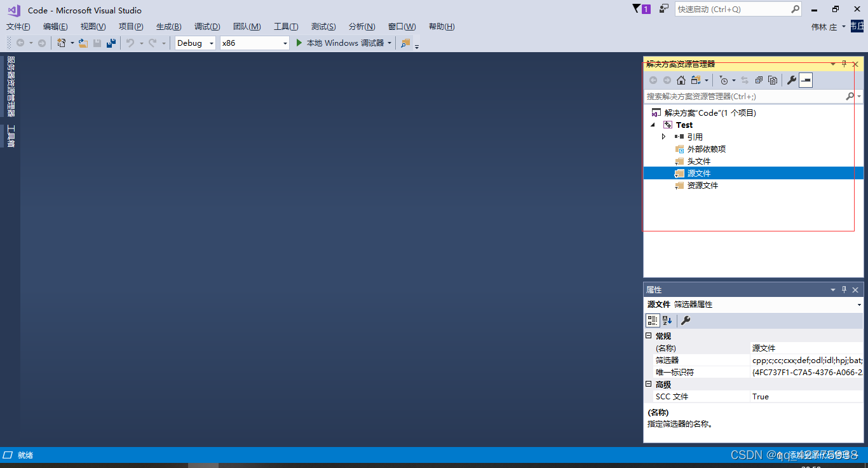Click the Solution Explorer search field
This screenshot has width=868, height=468.
pos(744,96)
